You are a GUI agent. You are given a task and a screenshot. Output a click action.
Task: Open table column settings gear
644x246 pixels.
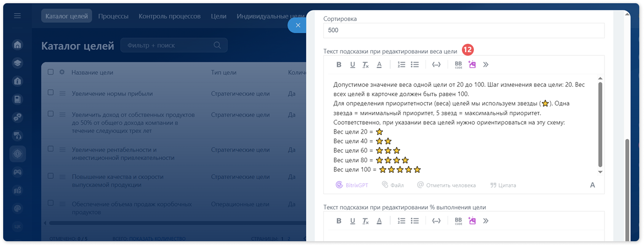[x=62, y=72]
